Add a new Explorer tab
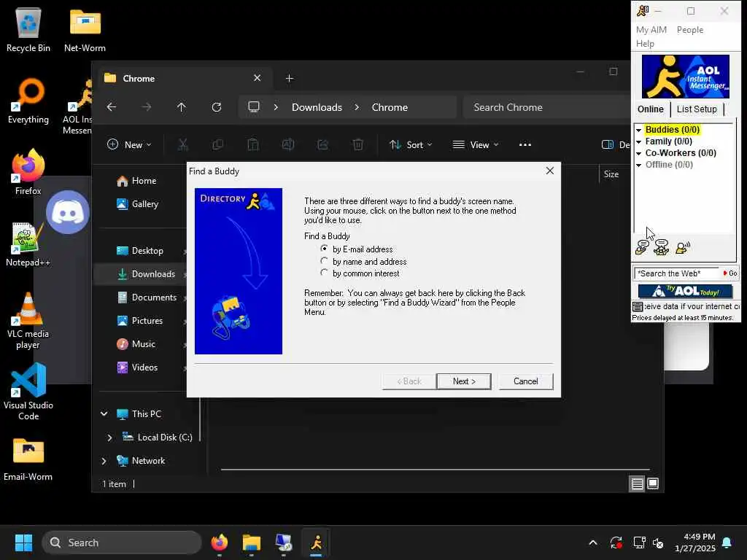The height and width of the screenshot is (560, 747). (x=289, y=78)
